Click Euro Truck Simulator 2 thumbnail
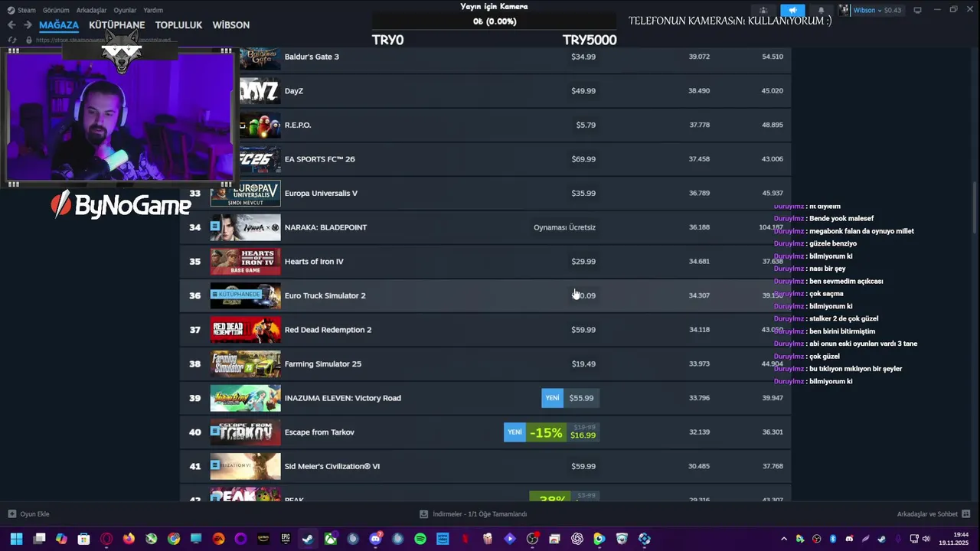The height and width of the screenshot is (551, 980). coord(246,295)
